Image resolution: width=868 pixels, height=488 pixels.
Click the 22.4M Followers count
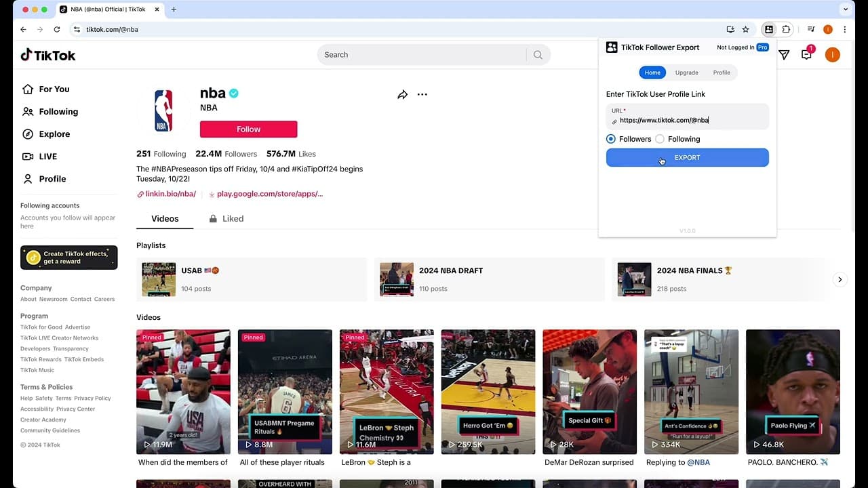click(226, 154)
